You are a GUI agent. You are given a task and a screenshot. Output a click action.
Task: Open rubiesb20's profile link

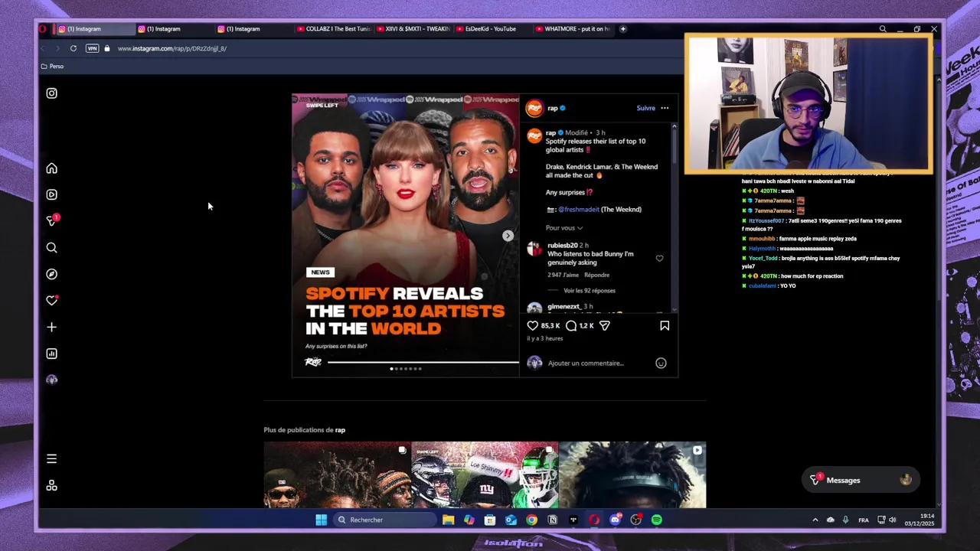[x=562, y=246]
